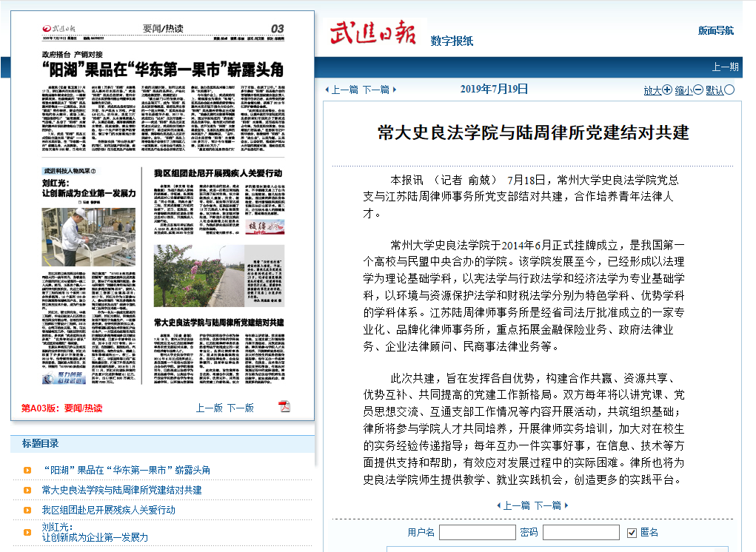Click the zoom in plus icon
Viewport: 756px width, 552px height.
pos(667,90)
